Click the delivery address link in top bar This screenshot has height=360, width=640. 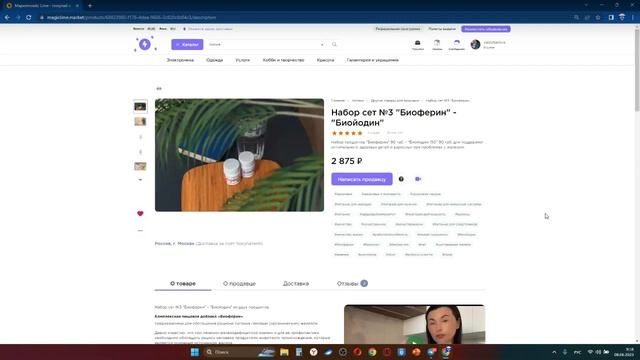point(209,29)
